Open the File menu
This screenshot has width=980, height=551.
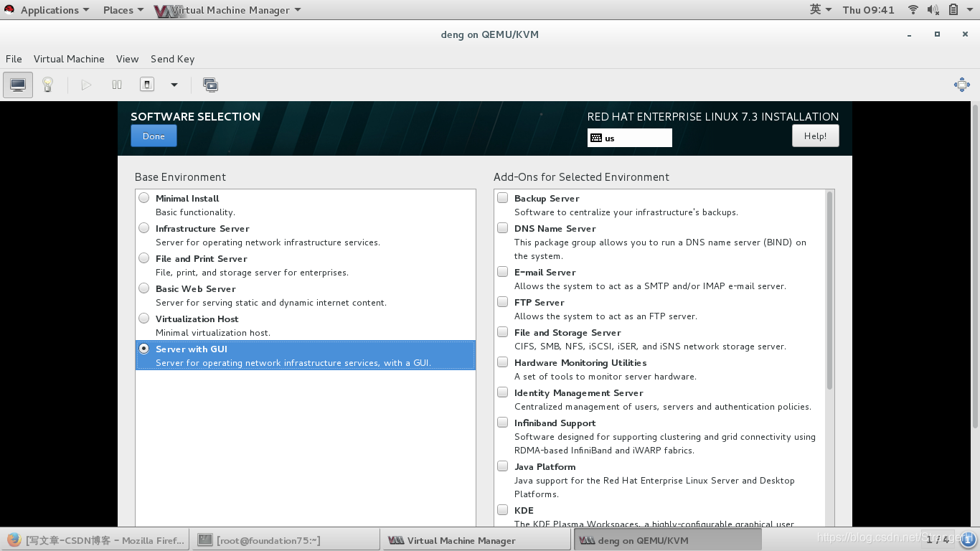coord(14,59)
